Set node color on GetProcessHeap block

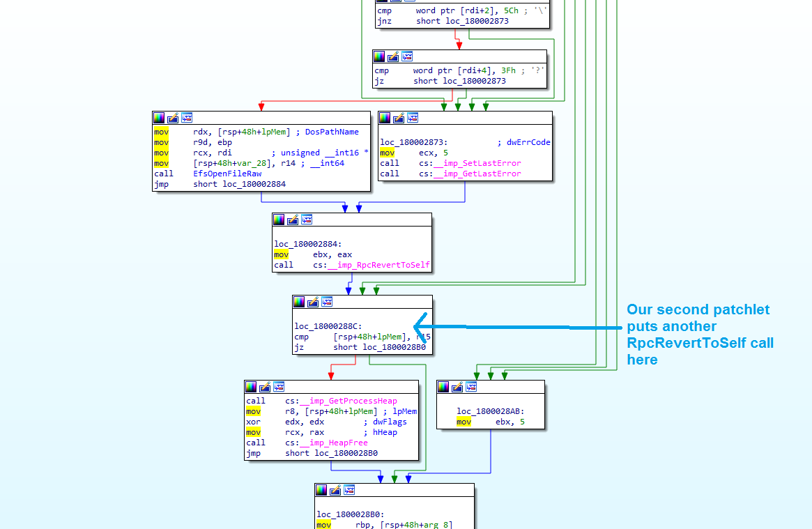pyautogui.click(x=251, y=387)
